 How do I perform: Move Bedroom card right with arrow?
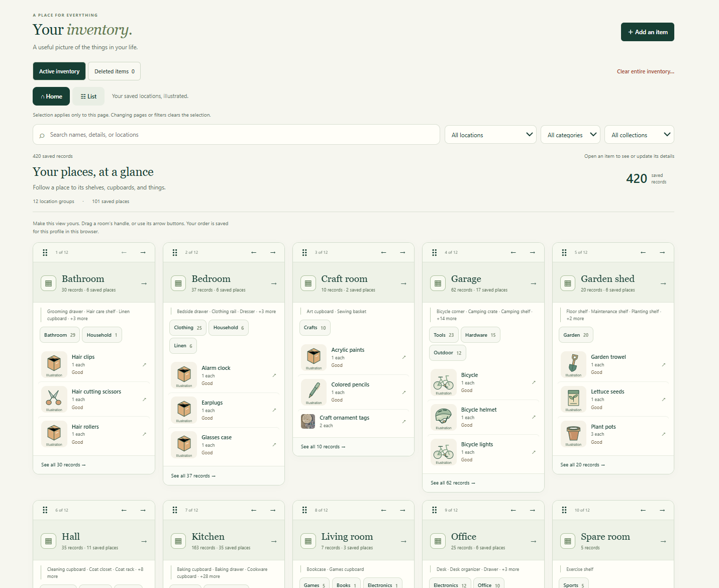(x=273, y=252)
